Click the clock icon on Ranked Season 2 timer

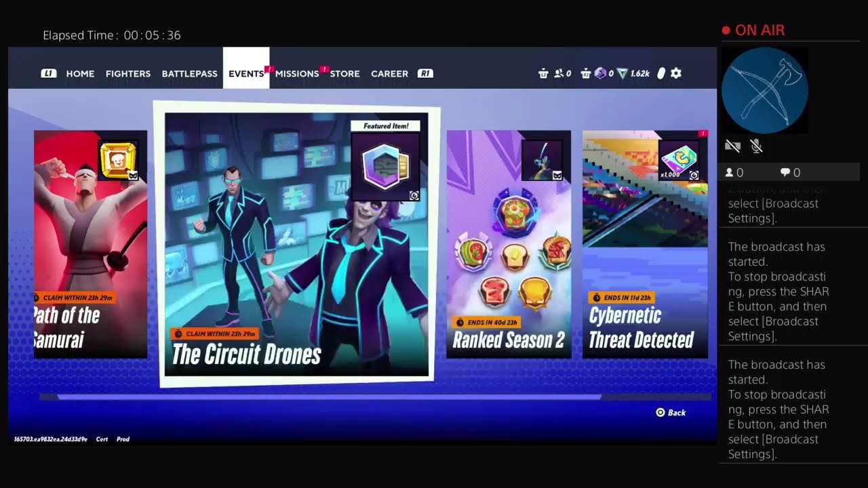pyautogui.click(x=460, y=322)
